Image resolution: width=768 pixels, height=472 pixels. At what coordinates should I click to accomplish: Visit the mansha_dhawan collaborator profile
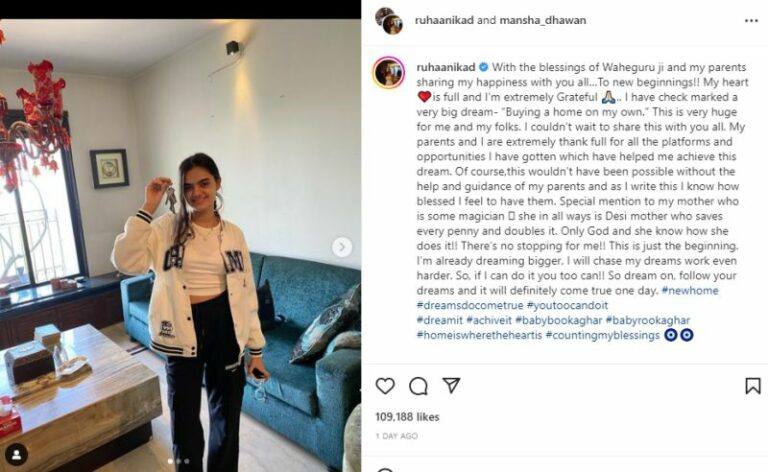(x=542, y=20)
